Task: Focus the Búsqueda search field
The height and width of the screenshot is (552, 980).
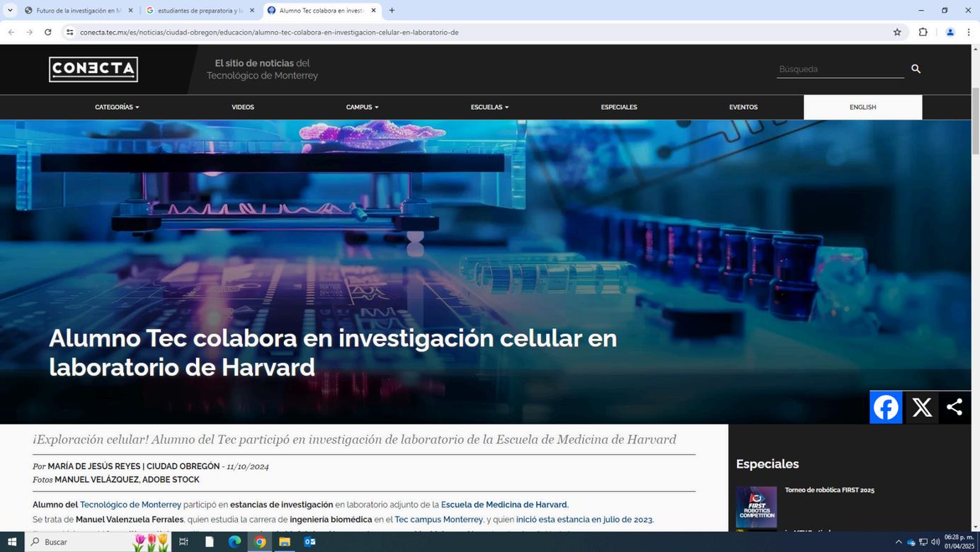Action: (x=840, y=69)
